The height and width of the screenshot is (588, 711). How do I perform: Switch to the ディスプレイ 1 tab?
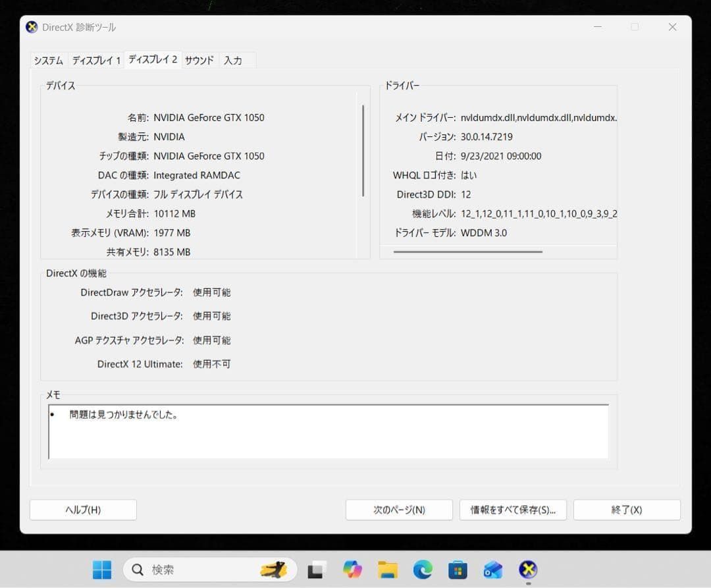pos(96,61)
